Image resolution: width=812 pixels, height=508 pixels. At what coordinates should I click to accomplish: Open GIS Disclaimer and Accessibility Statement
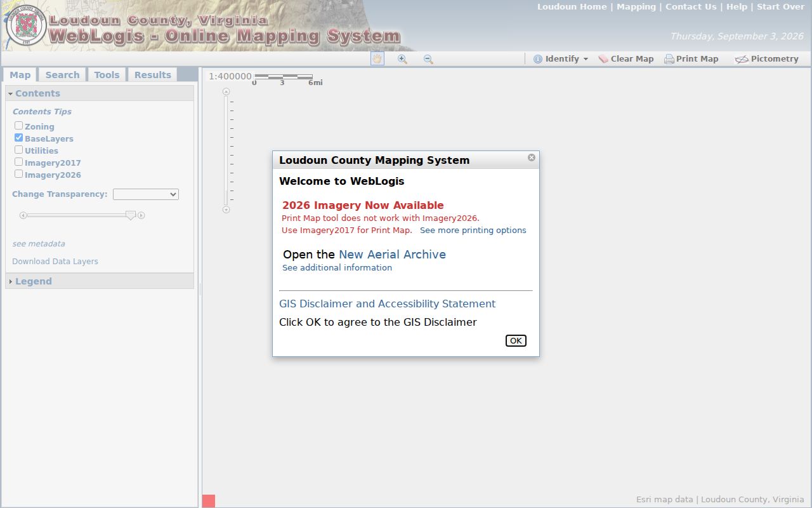(387, 304)
